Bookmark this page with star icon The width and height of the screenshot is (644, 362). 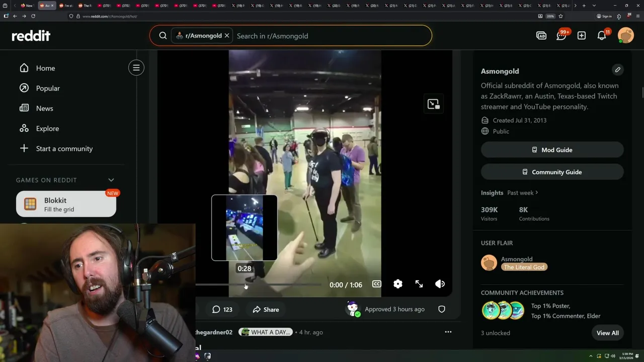tap(560, 16)
